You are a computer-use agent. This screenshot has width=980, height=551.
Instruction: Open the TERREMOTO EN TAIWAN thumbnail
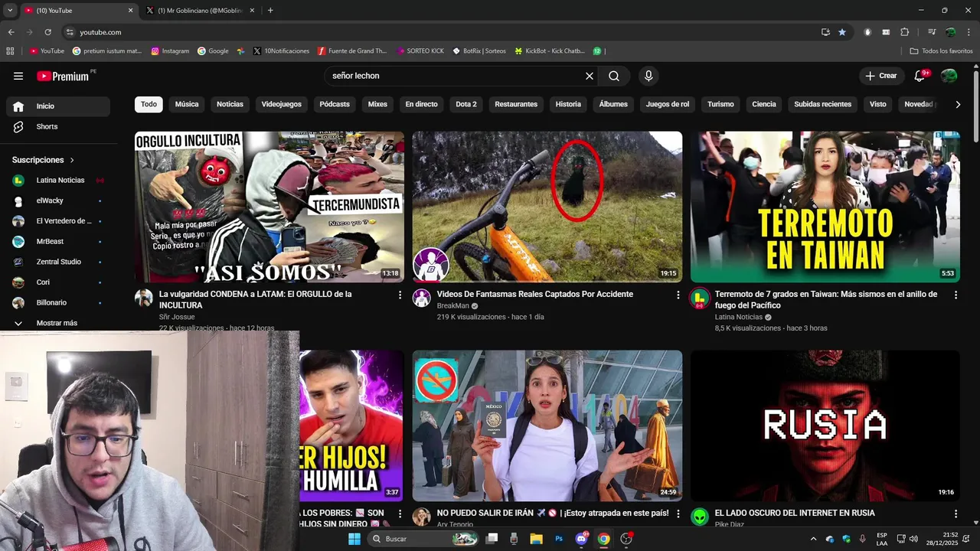click(x=825, y=207)
